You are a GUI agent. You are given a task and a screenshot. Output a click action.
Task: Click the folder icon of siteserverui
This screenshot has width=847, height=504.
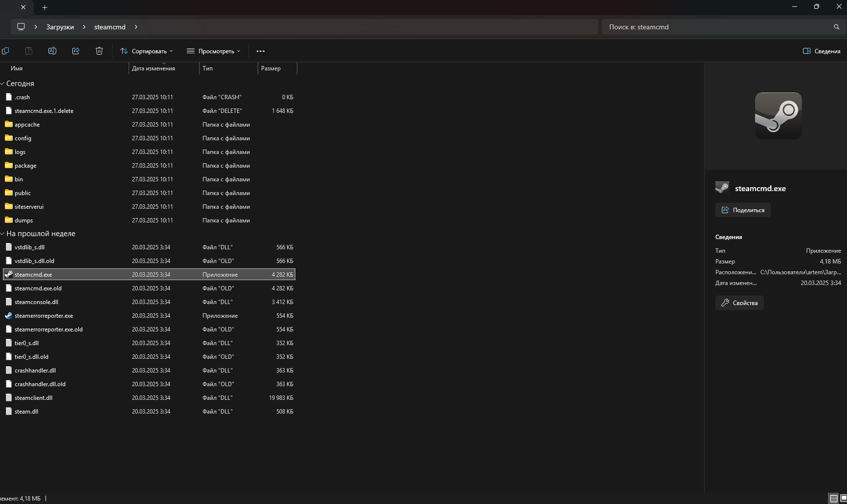pyautogui.click(x=9, y=206)
